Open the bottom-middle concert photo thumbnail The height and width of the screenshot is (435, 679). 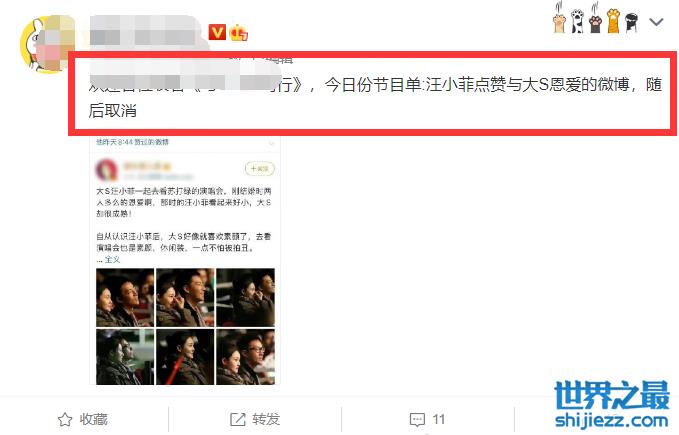click(x=185, y=357)
